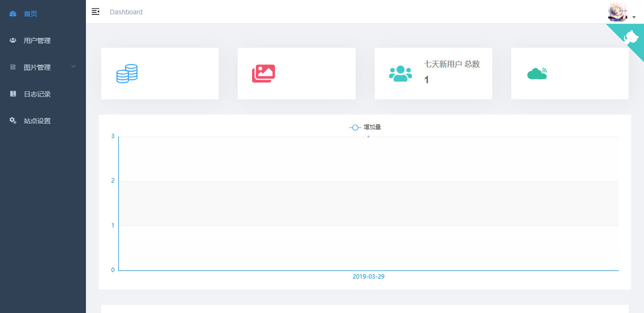
Task: Collapse the sidebar with the hamburger icon
Action: pyautogui.click(x=95, y=12)
